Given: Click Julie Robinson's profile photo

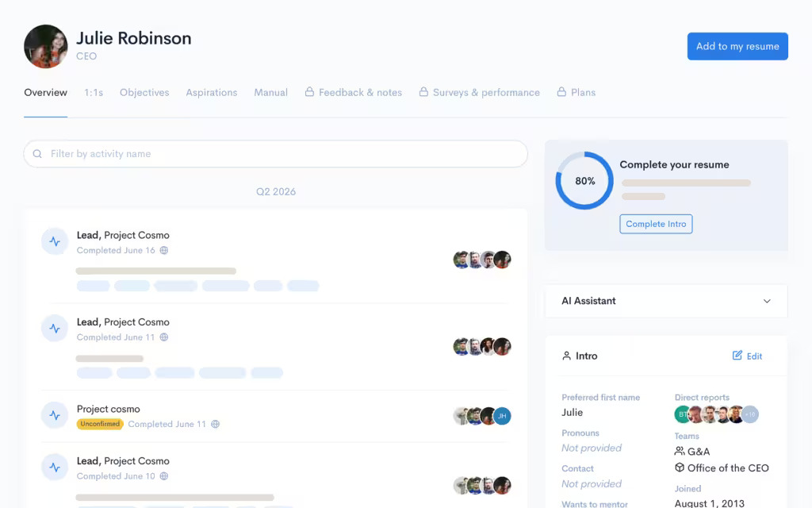Looking at the screenshot, I should tap(45, 47).
